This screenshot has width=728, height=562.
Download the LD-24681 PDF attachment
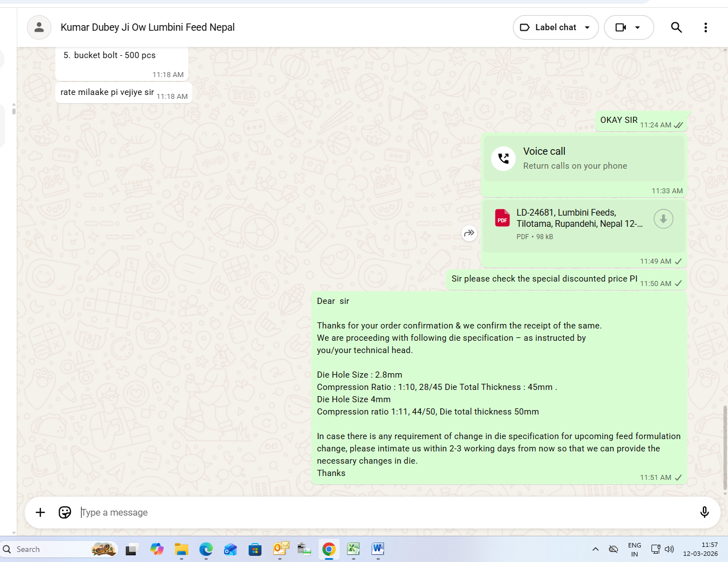[x=663, y=219]
